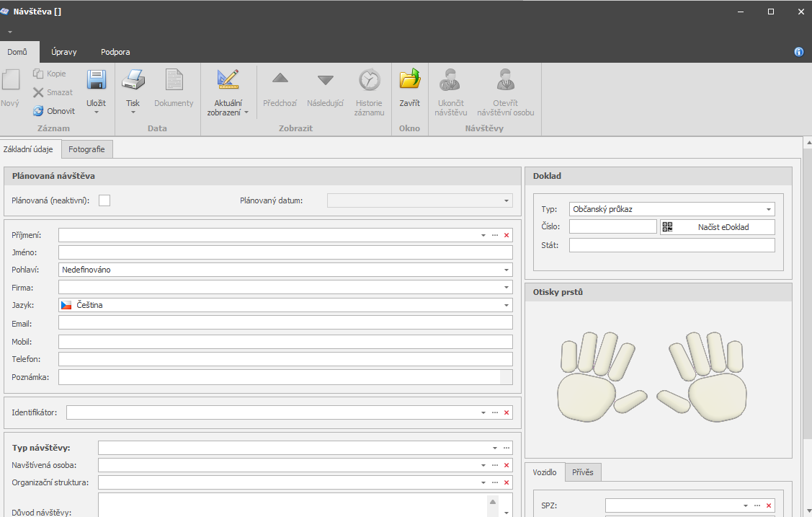Click the Načíst eDoklad QR button
This screenshot has height=517, width=812.
[717, 227]
